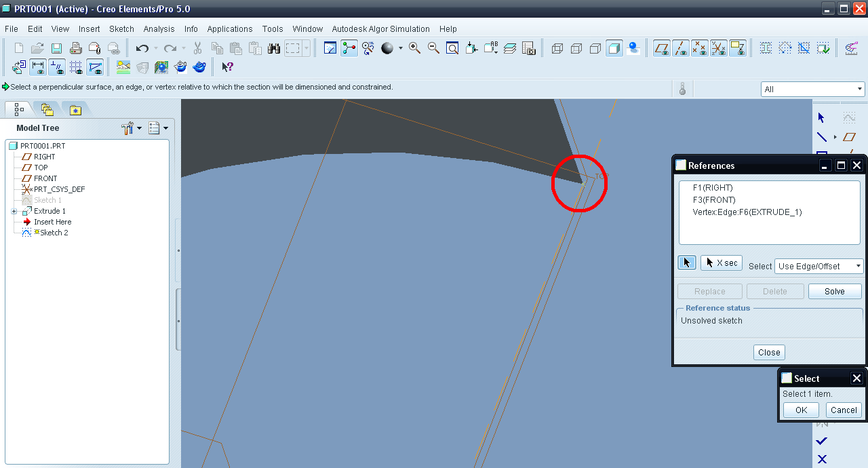Switch to shaded display mode
868x468 pixels.
click(614, 48)
